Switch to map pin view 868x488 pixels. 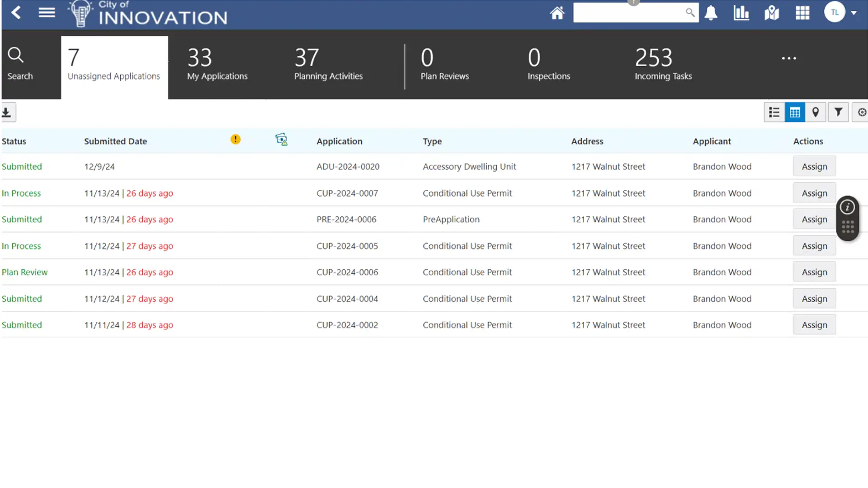click(816, 112)
